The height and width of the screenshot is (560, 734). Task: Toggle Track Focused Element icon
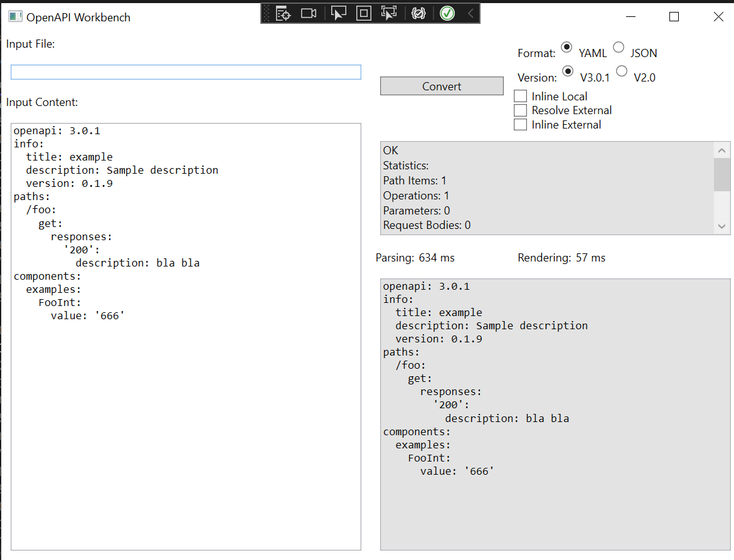pyautogui.click(x=388, y=14)
